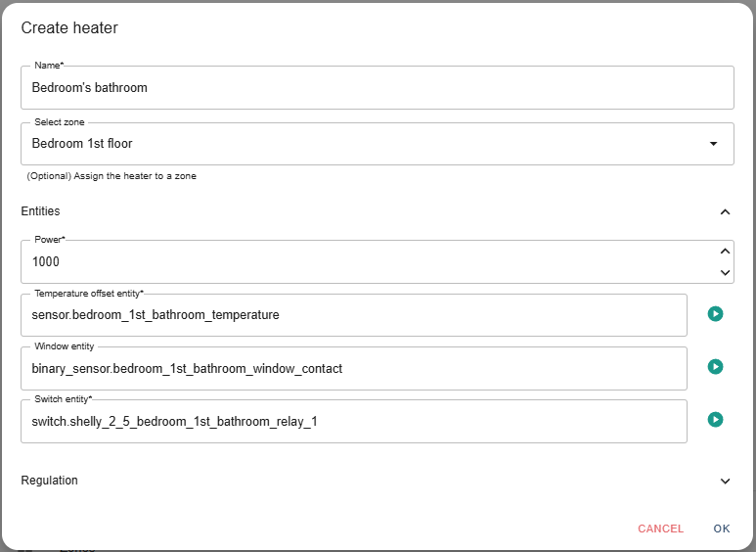Click into the Switch entity field
This screenshot has width=756, height=552.
click(354, 421)
